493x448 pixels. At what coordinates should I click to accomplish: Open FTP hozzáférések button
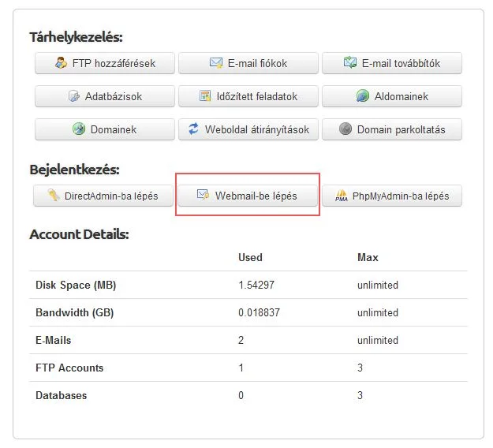105,63
